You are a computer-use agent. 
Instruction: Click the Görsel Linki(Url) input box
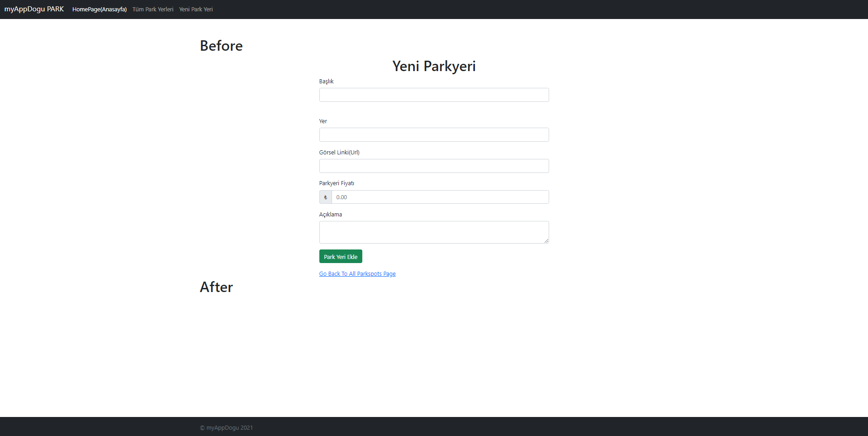[433, 166]
